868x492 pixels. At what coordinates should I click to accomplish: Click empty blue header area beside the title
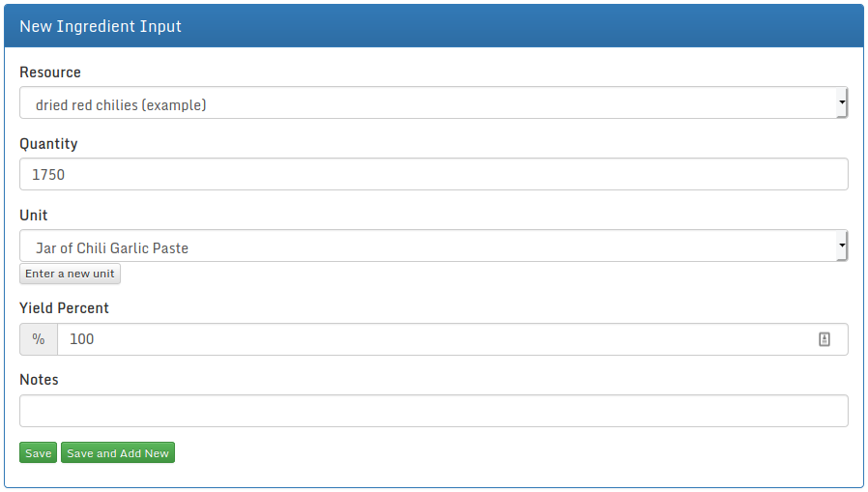point(532,26)
